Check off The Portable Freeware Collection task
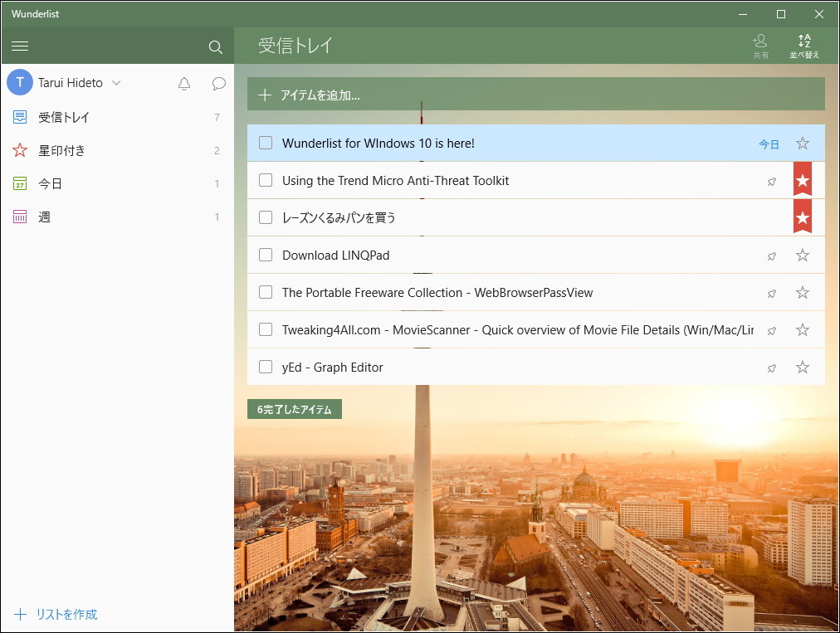This screenshot has width=840, height=633. pos(266,292)
